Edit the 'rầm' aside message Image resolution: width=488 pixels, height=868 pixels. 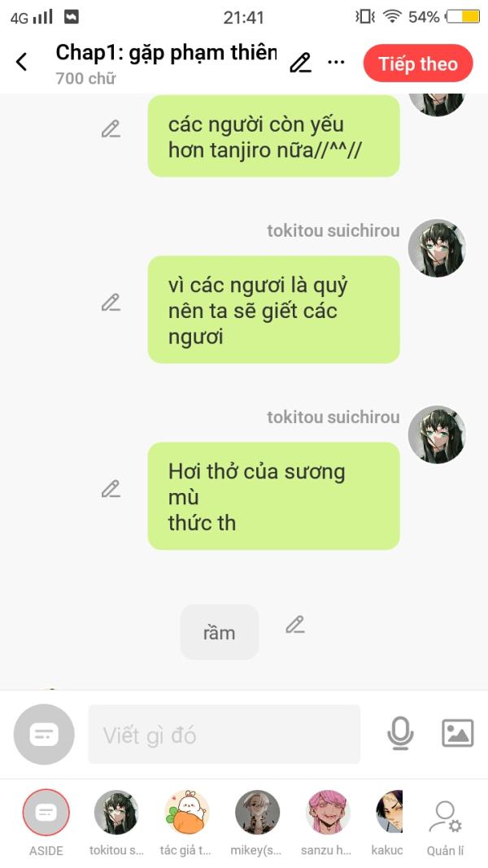click(295, 625)
